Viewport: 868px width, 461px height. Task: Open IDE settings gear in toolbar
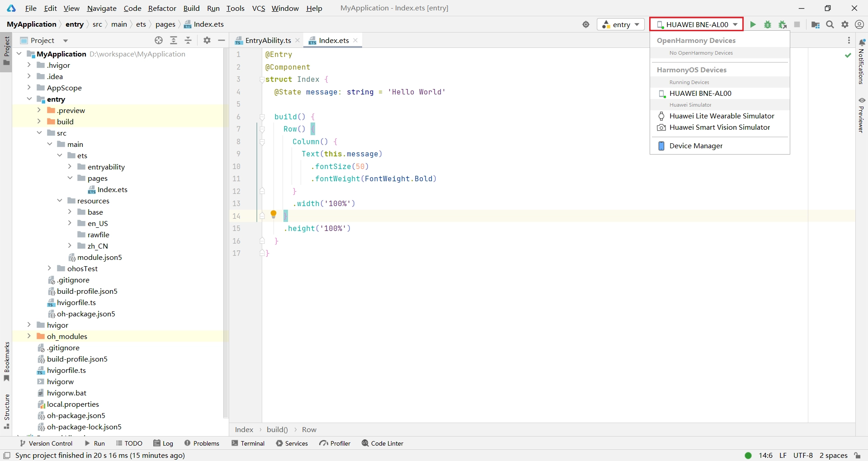845,24
